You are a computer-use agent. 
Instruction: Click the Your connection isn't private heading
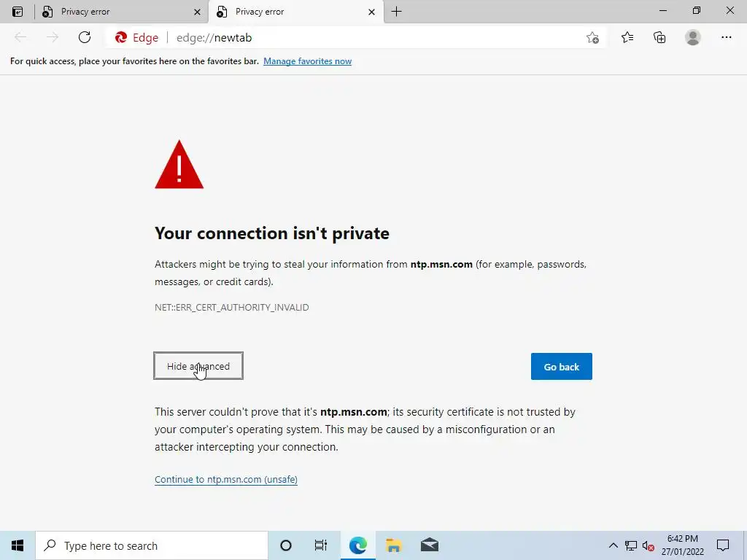(x=272, y=233)
